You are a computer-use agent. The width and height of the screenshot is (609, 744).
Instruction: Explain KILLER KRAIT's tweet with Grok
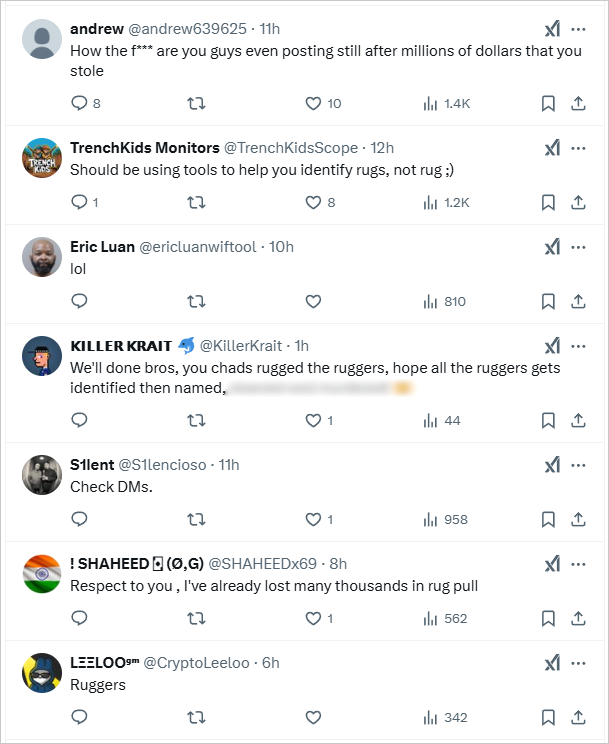pos(552,346)
